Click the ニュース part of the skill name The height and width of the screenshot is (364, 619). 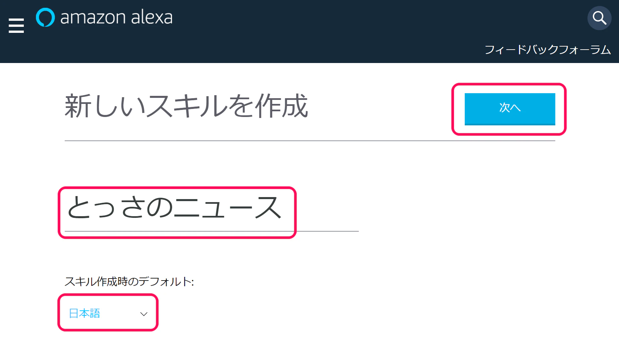point(228,208)
